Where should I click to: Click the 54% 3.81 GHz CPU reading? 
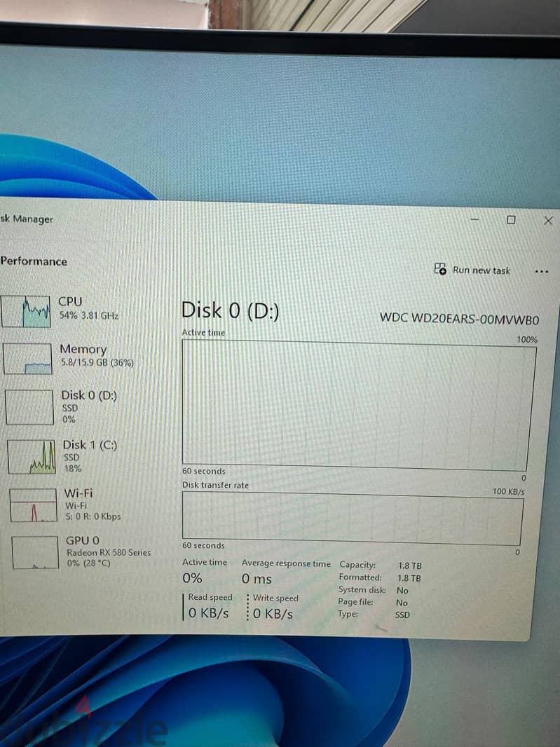point(88,315)
